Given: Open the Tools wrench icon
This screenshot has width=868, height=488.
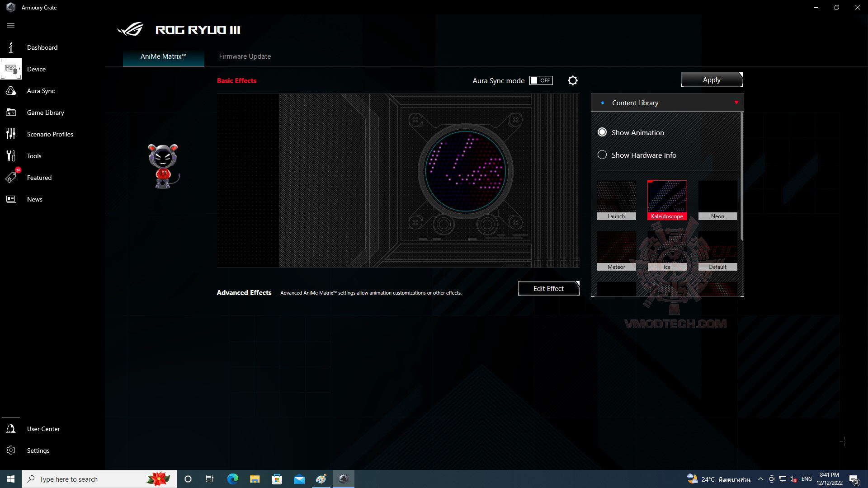Looking at the screenshot, I should pyautogui.click(x=11, y=156).
